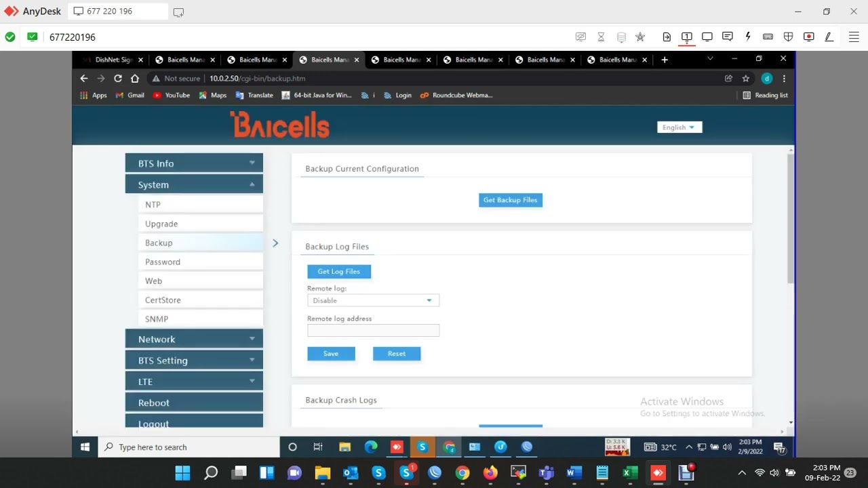Open Chrome share page icon
The height and width of the screenshot is (488, 868).
coord(728,79)
